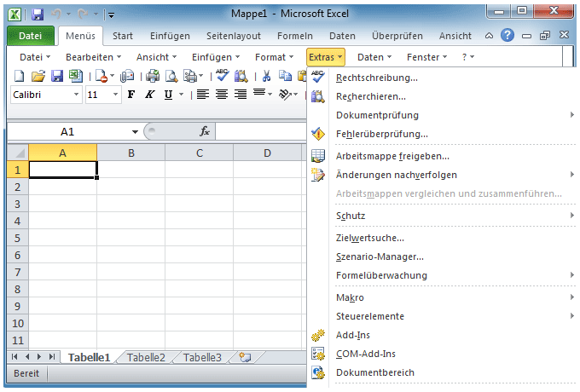Screen dimensions: 580x392
Task: Switch to the Start ribbon tab
Action: click(x=123, y=36)
